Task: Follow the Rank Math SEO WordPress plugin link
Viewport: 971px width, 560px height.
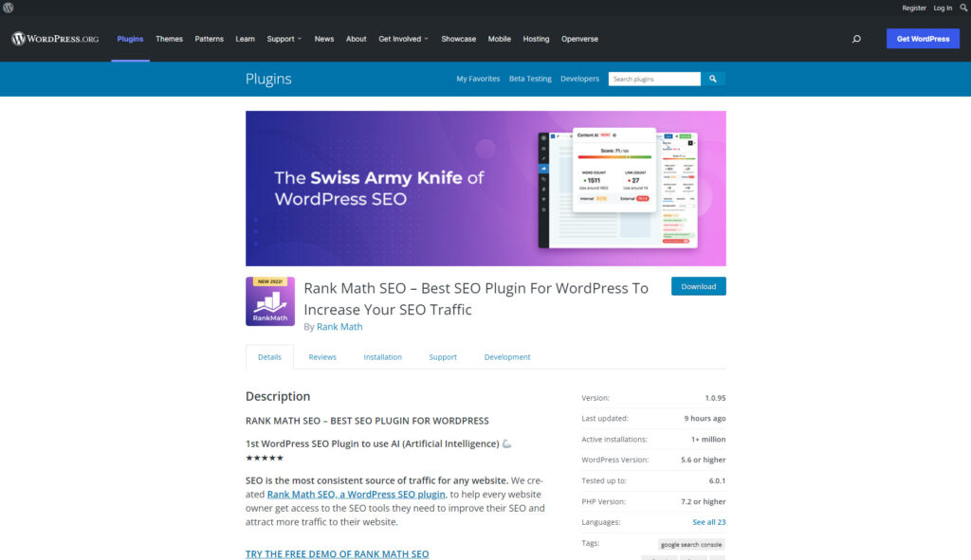Action: tap(357, 495)
